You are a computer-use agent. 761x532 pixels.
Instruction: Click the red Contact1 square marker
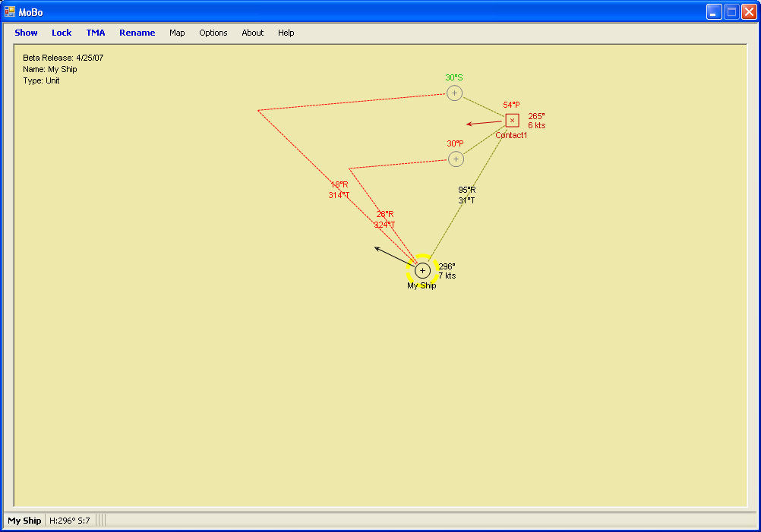tap(512, 120)
